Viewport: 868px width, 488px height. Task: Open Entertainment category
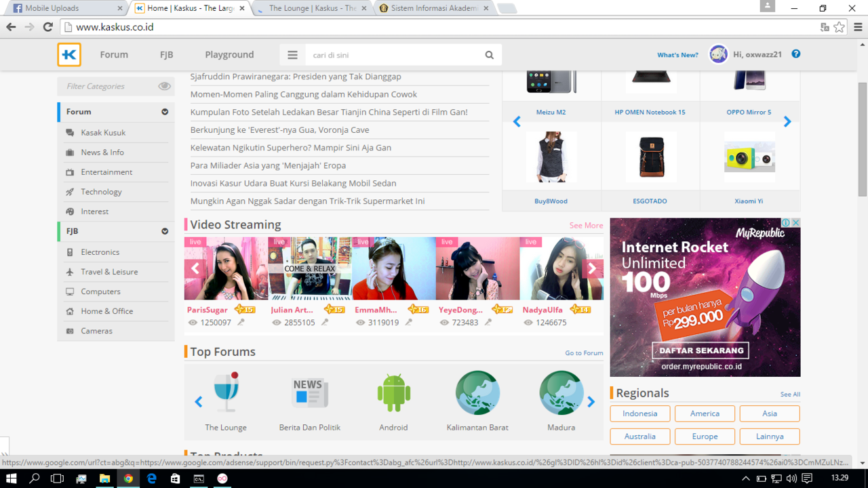[x=106, y=172]
